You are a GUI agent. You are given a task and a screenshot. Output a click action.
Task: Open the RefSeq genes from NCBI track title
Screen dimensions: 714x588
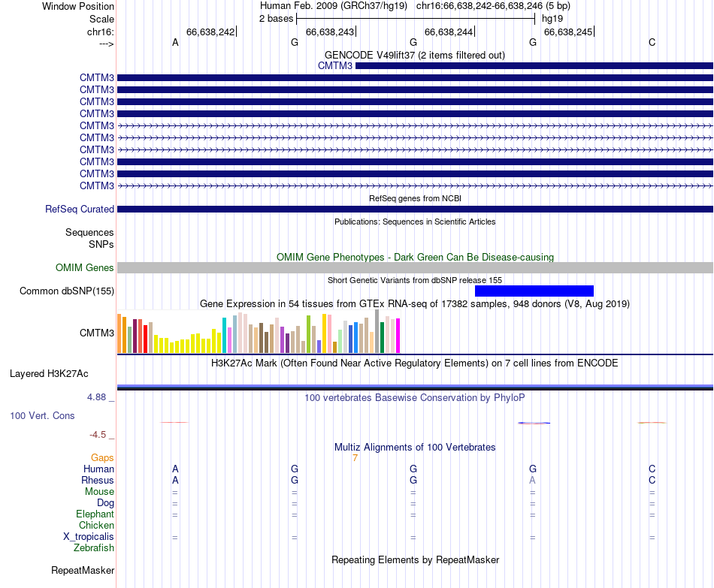coord(416,198)
